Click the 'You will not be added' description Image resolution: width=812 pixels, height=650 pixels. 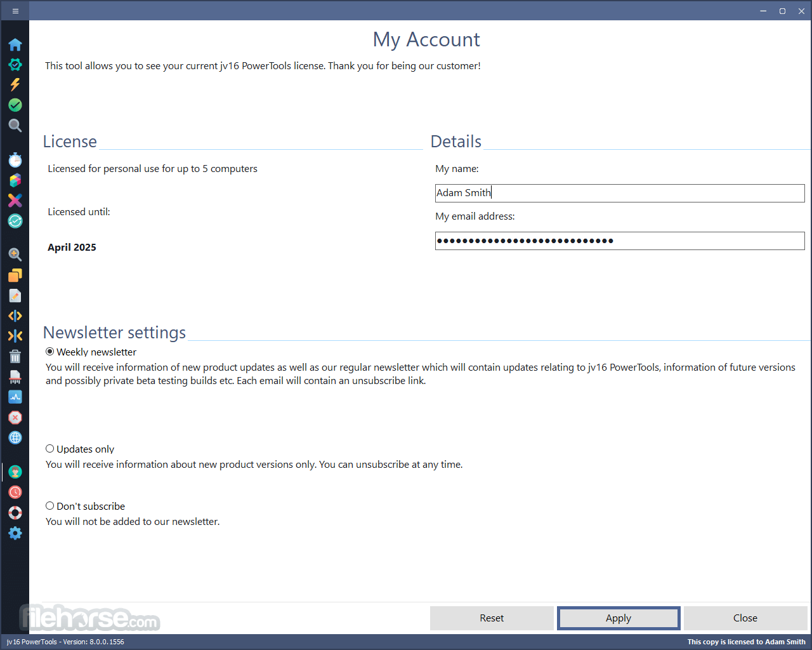[133, 522]
